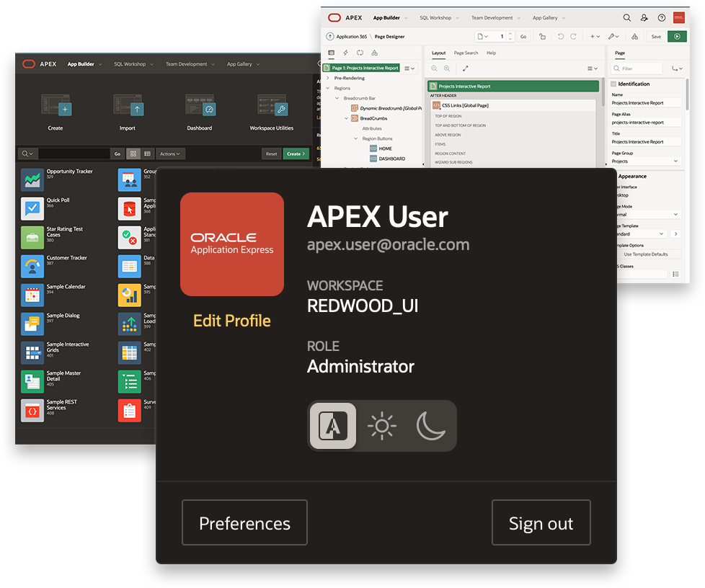Click the Edit Profile link
Image resolution: width=705 pixels, height=588 pixels.
coord(232,321)
